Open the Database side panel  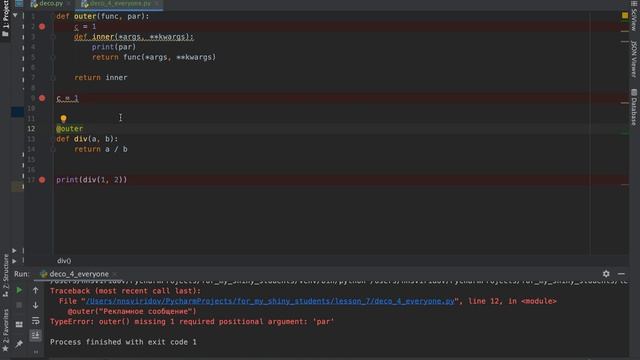point(633,107)
